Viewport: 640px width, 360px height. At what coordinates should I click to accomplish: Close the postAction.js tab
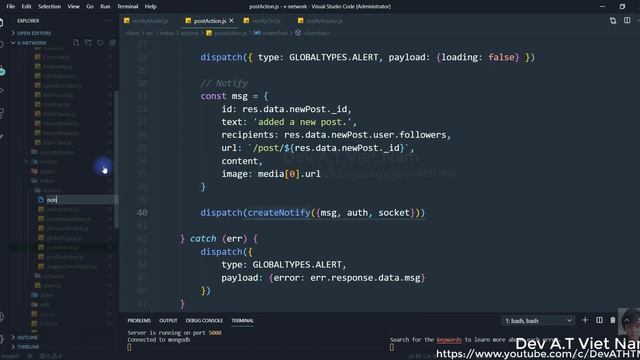(231, 20)
